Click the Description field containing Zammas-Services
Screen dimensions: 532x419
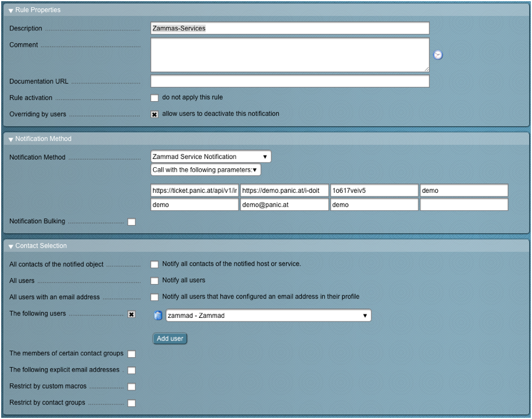(x=290, y=28)
